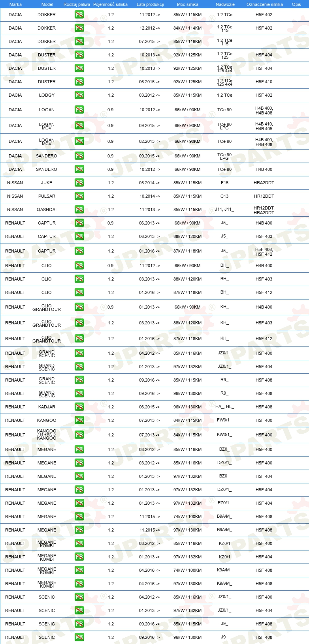309x644 pixels.
Task: Click the HR12DDT, HRA2DDT engine cell
Action: tap(264, 210)
